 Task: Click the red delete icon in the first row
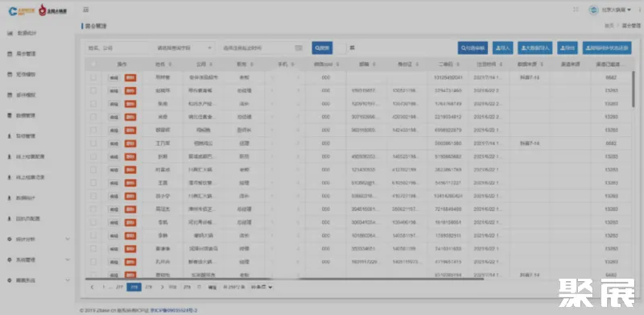[x=130, y=77]
